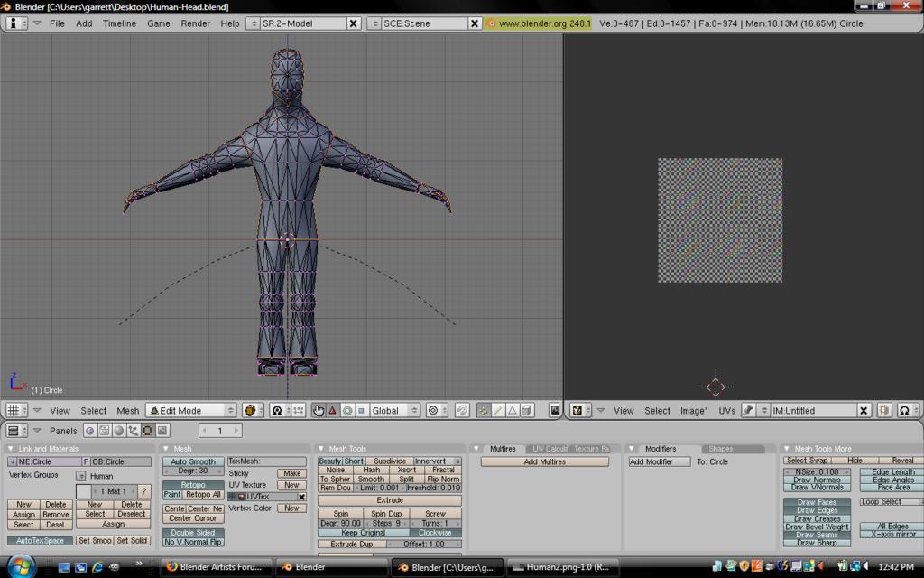Enable edge select mode icon
This screenshot has width=924, height=578.
coord(498,411)
